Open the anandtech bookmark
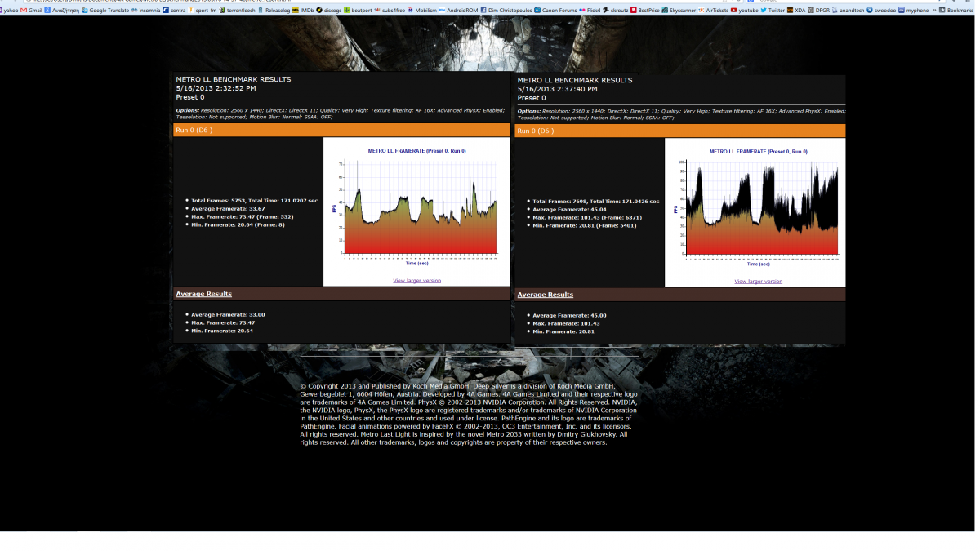 (848, 11)
